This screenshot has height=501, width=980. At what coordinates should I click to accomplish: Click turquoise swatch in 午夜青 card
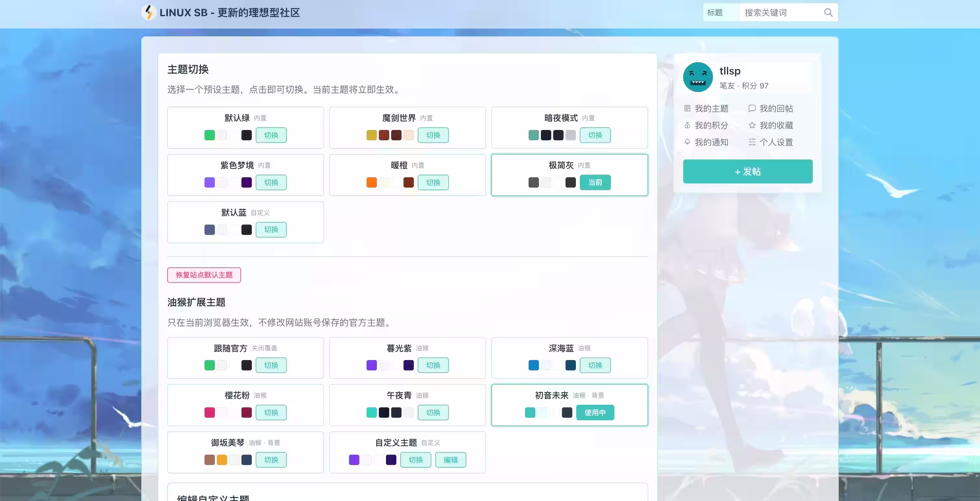click(x=371, y=412)
